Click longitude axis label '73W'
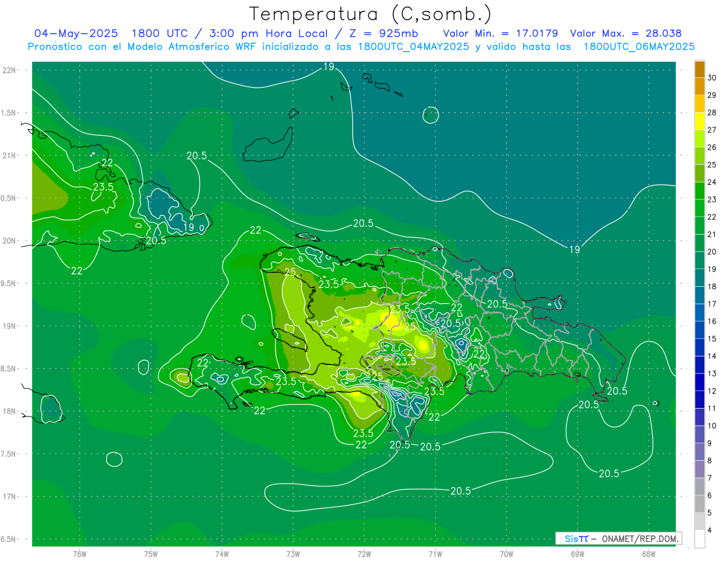728x562 pixels. point(293,554)
